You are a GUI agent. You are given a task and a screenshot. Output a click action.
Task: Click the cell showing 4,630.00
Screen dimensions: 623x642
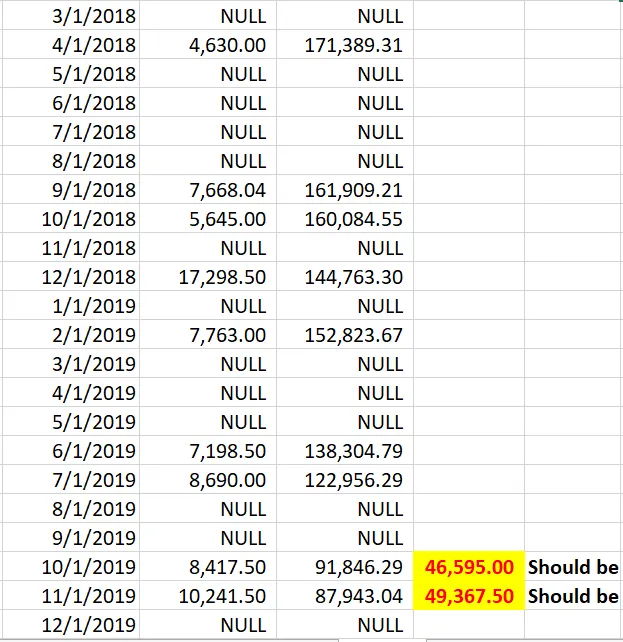208,44
